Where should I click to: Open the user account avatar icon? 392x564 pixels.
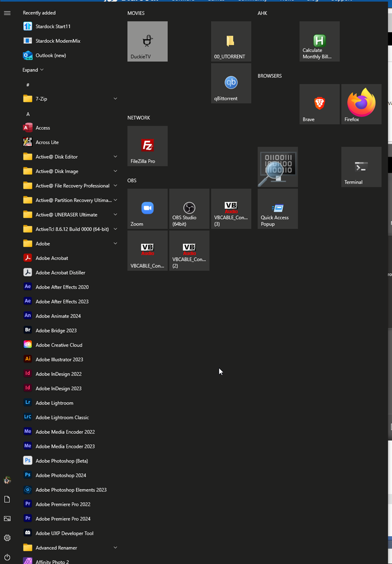pos(7,480)
